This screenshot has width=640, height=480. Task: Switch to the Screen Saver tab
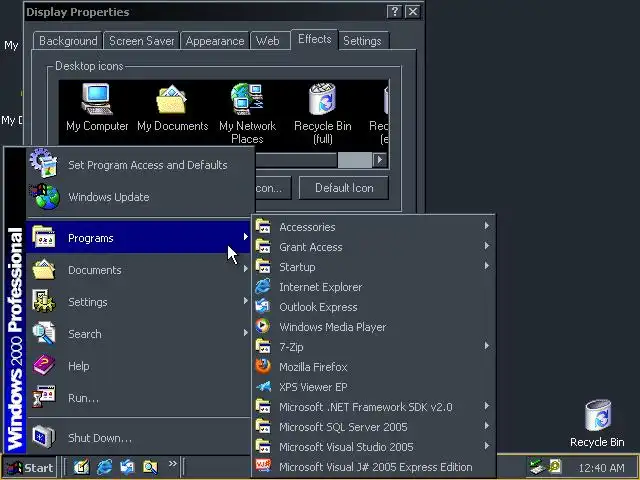[x=141, y=41]
